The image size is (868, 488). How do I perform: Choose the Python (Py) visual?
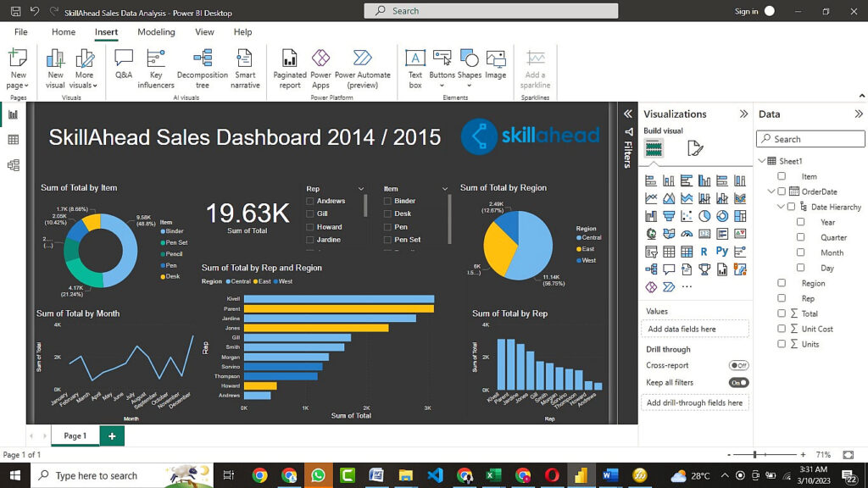722,251
